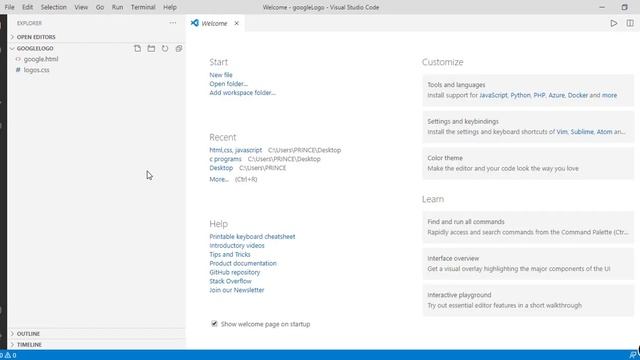Open the Terminal menu
The image size is (640, 360).
coord(143,7)
